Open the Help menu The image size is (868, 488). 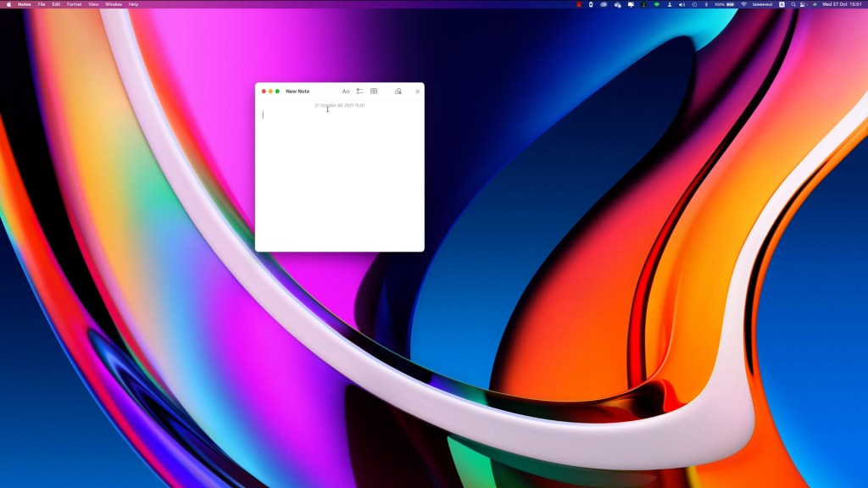tap(133, 4)
